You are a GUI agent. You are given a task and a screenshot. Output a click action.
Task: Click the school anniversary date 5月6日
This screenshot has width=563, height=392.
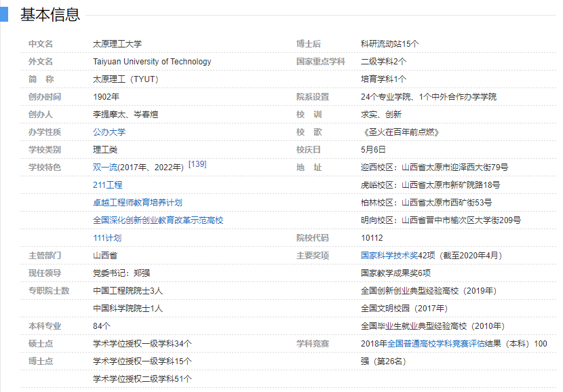coord(373,150)
